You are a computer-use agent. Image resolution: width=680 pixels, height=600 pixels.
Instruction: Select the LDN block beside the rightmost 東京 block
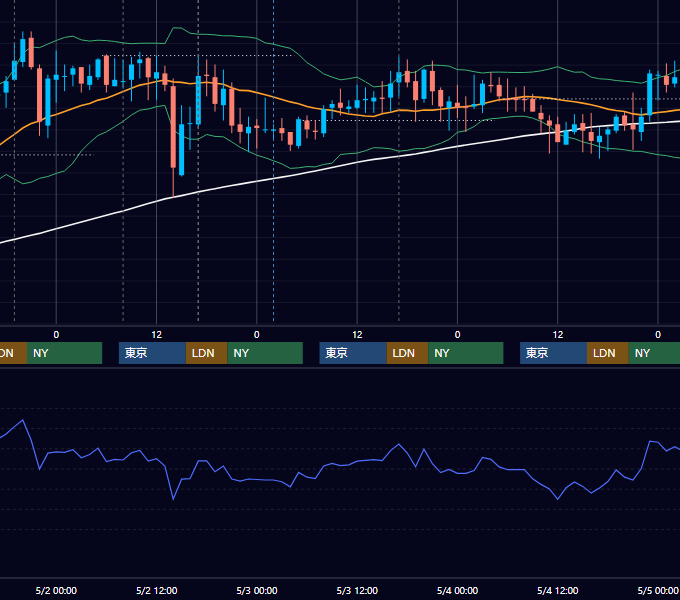[x=608, y=353]
